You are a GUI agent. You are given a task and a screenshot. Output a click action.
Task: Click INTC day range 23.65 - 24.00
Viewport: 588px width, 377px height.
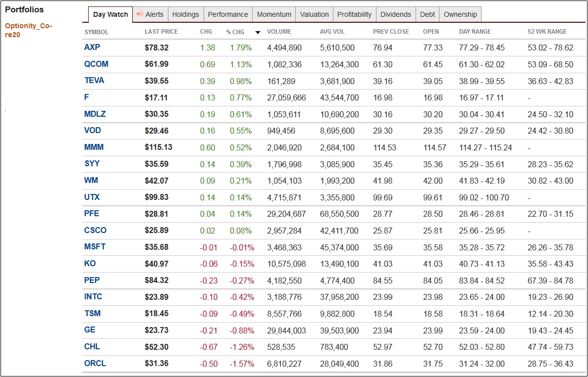coord(482,297)
